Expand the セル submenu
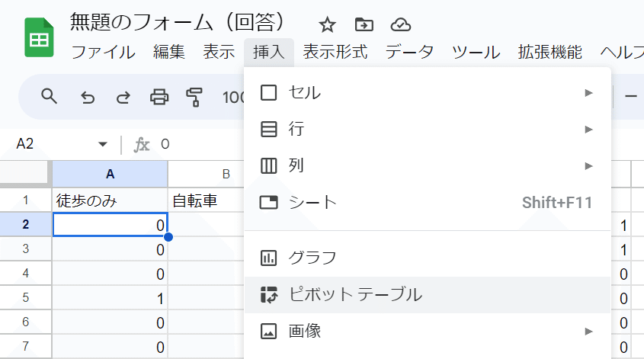644x359 pixels. 427,93
